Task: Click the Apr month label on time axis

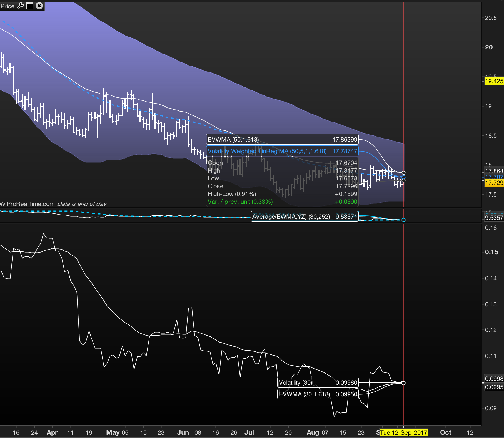Action: point(52,432)
